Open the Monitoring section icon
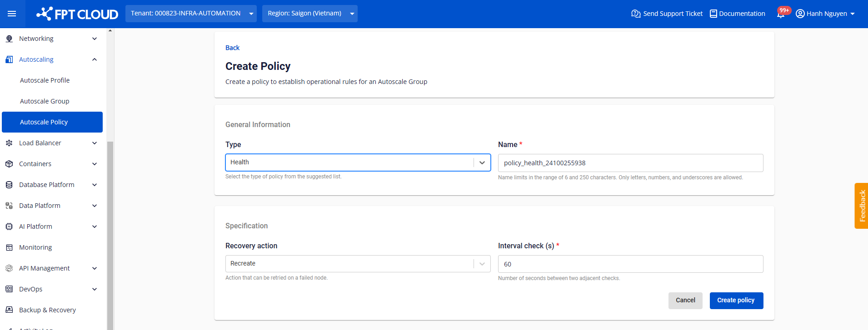The height and width of the screenshot is (330, 868). point(9,247)
